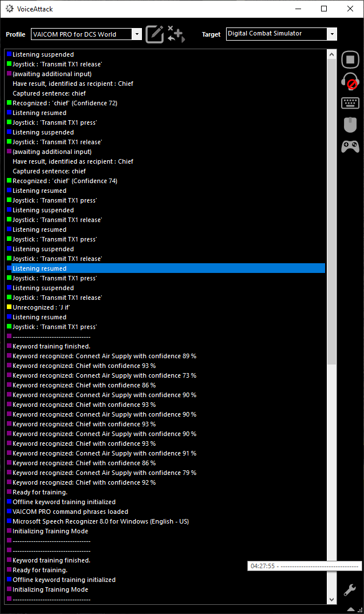Click the log scrollbar down arrow

[331, 600]
